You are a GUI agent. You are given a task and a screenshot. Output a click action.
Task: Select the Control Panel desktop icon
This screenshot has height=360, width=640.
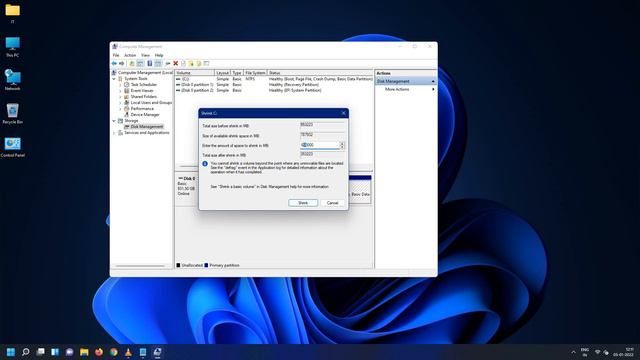(x=13, y=147)
